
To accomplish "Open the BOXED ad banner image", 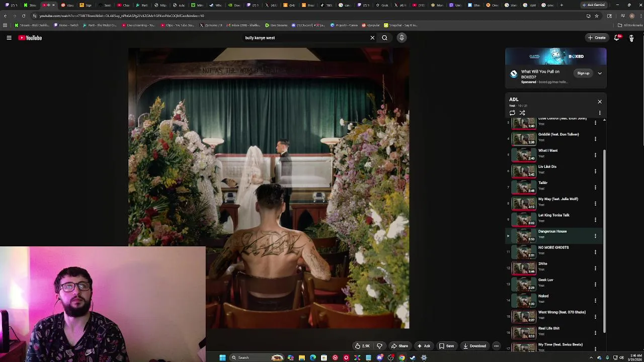I will [555, 57].
